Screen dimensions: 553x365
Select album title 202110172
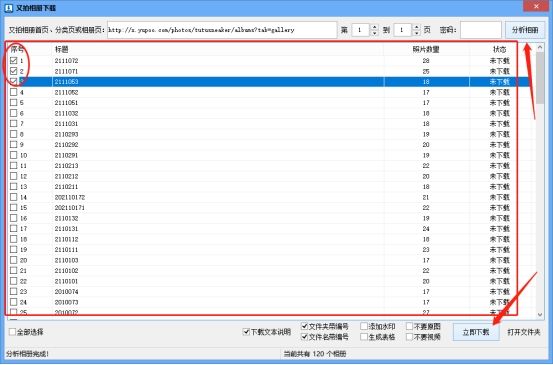pyautogui.click(x=70, y=197)
